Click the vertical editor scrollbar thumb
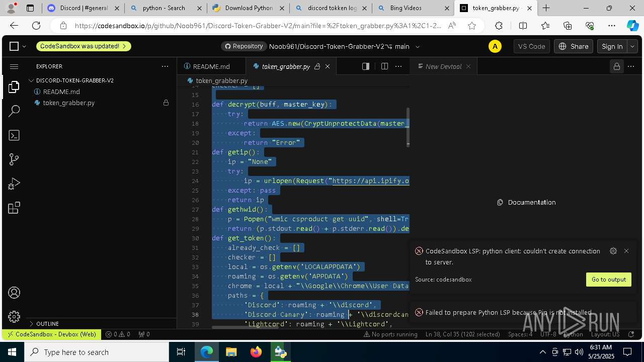This screenshot has height=362, width=644. click(408, 127)
